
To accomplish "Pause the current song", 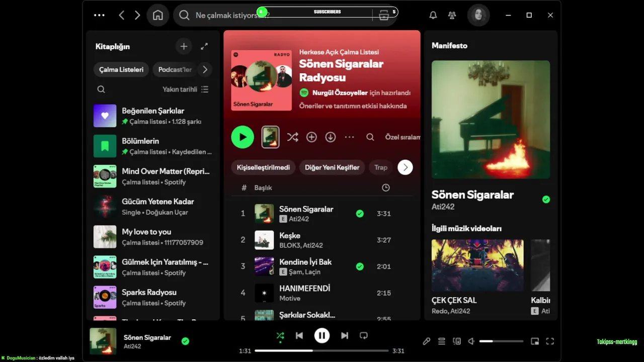I will [322, 335].
